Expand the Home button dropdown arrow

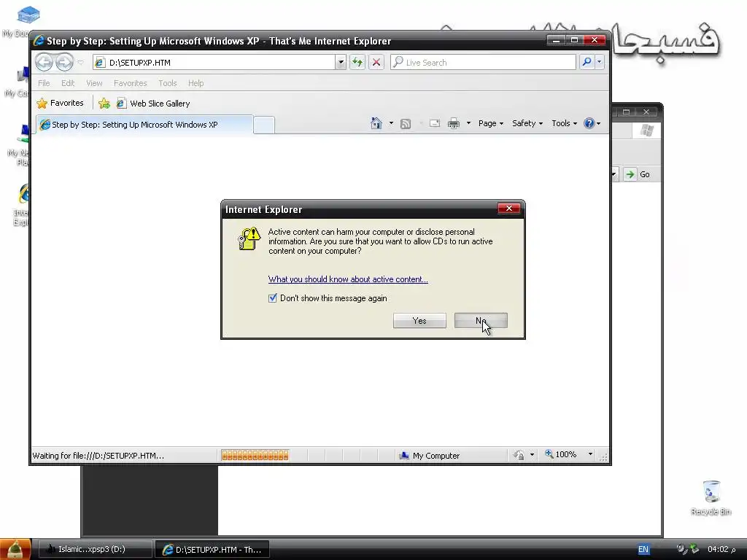(x=391, y=123)
